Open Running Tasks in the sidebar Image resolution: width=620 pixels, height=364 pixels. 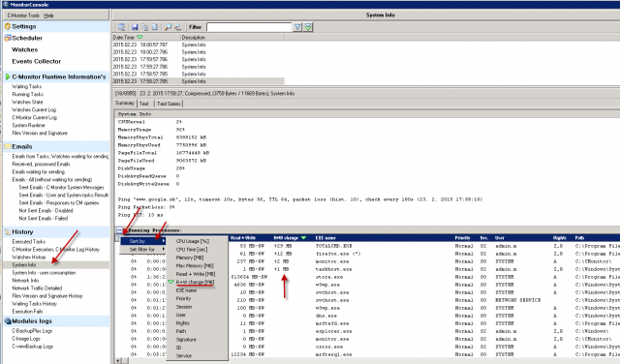click(x=27, y=94)
